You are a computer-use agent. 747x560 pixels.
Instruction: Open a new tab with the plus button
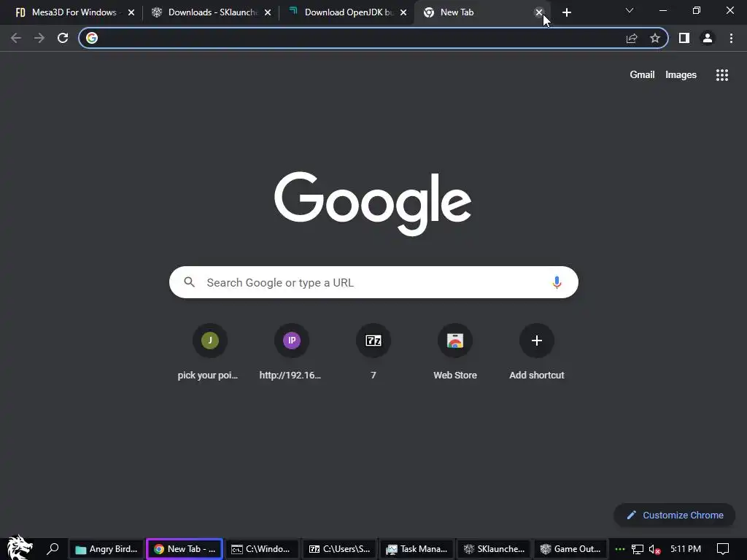(x=566, y=12)
